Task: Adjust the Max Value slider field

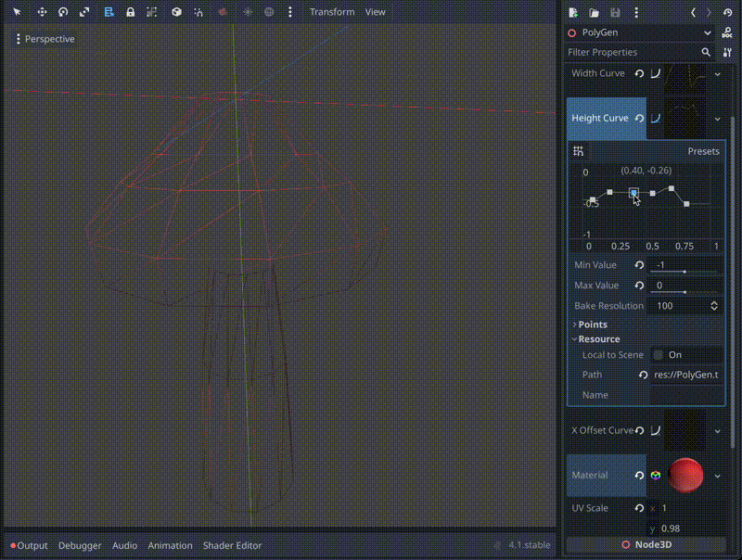Action: pyautogui.click(x=685, y=286)
